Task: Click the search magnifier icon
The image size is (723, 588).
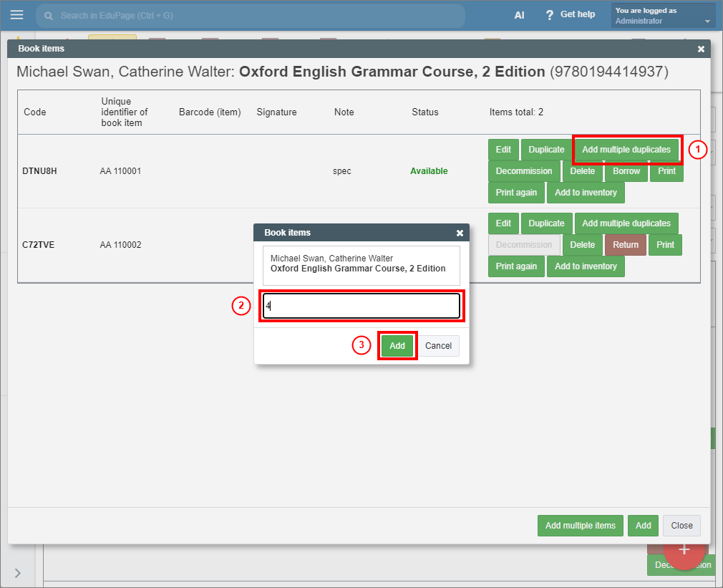Action: point(49,15)
